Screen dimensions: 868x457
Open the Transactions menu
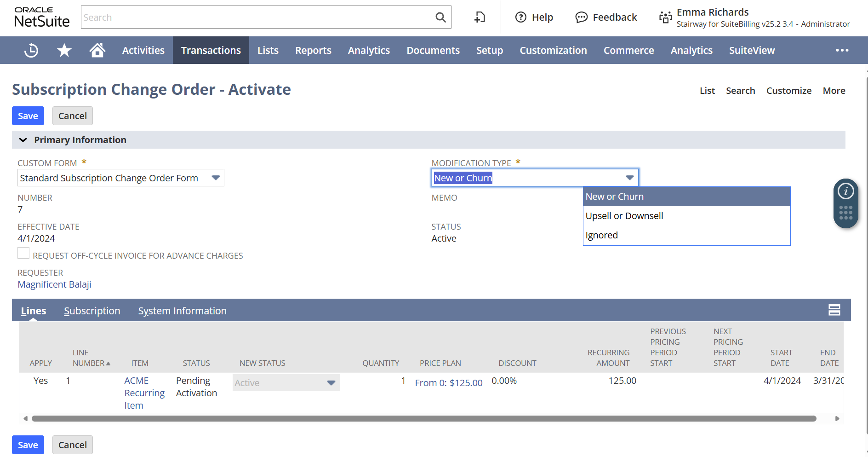pos(211,50)
